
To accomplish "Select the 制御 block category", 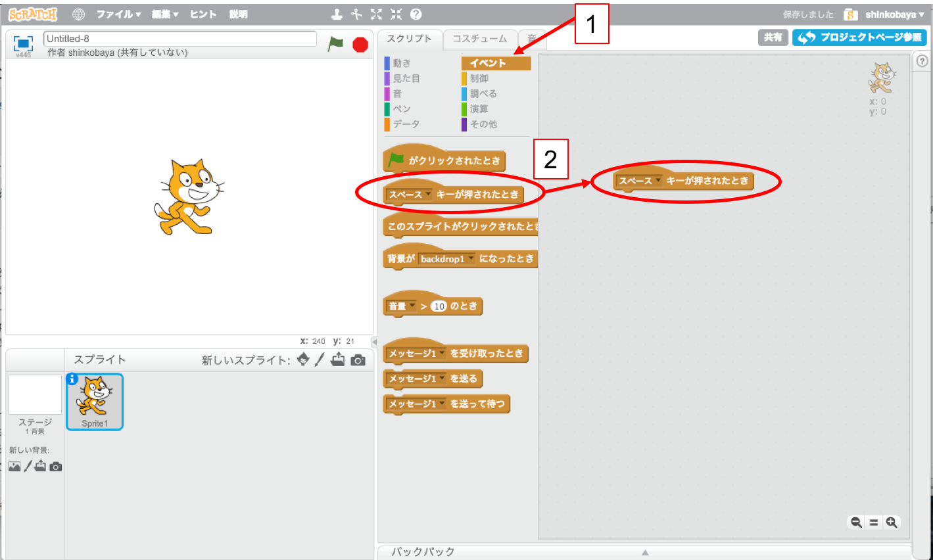I will [479, 78].
